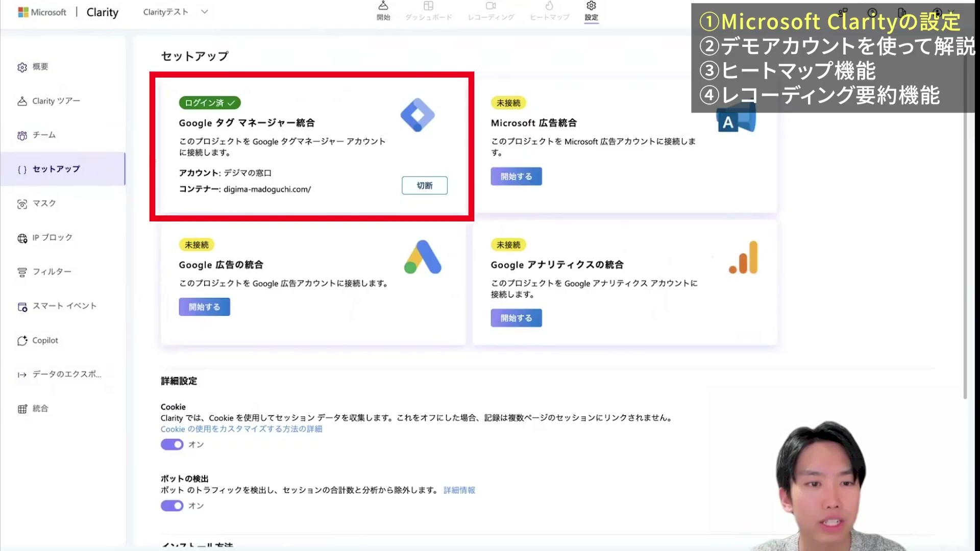Open Cookie の使用をカスタマイズする方法の詳細 link
Image resolution: width=980 pixels, height=551 pixels.
[x=241, y=429]
